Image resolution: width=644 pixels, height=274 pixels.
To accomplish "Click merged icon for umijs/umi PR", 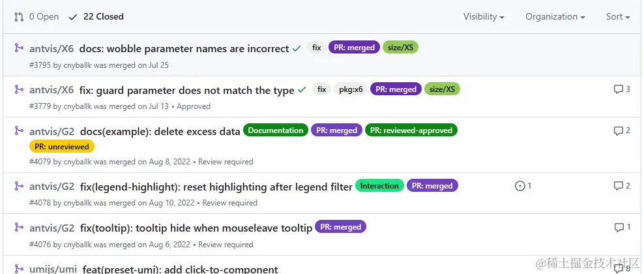I will [19, 269].
